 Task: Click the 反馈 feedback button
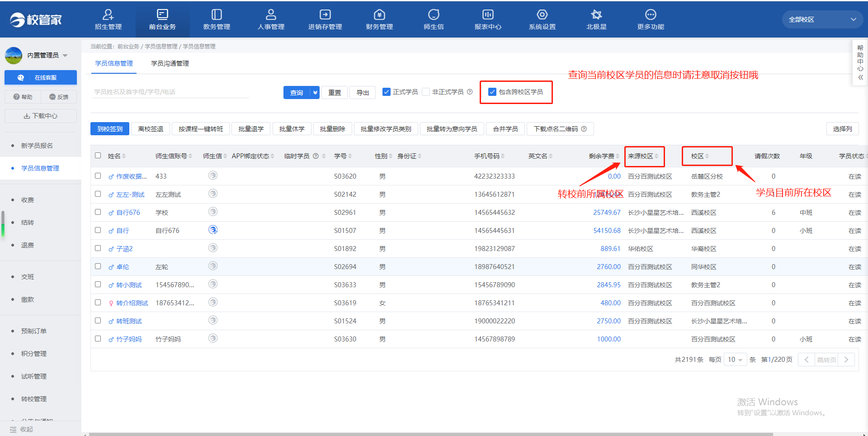point(59,97)
